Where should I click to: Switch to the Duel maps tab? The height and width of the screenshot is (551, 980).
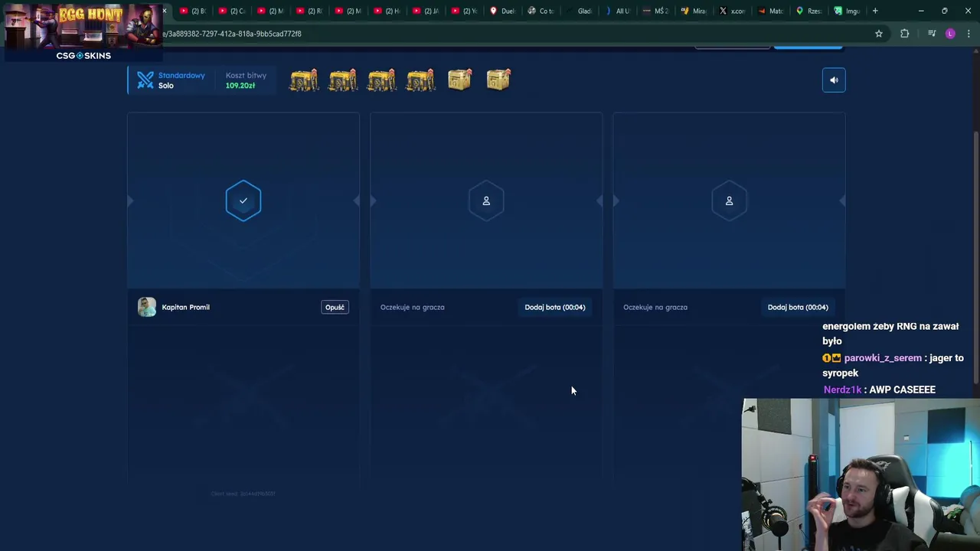tap(504, 11)
